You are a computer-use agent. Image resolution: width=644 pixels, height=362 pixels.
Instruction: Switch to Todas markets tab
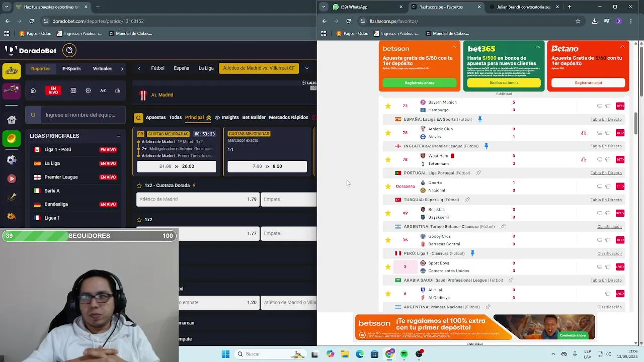click(x=175, y=118)
